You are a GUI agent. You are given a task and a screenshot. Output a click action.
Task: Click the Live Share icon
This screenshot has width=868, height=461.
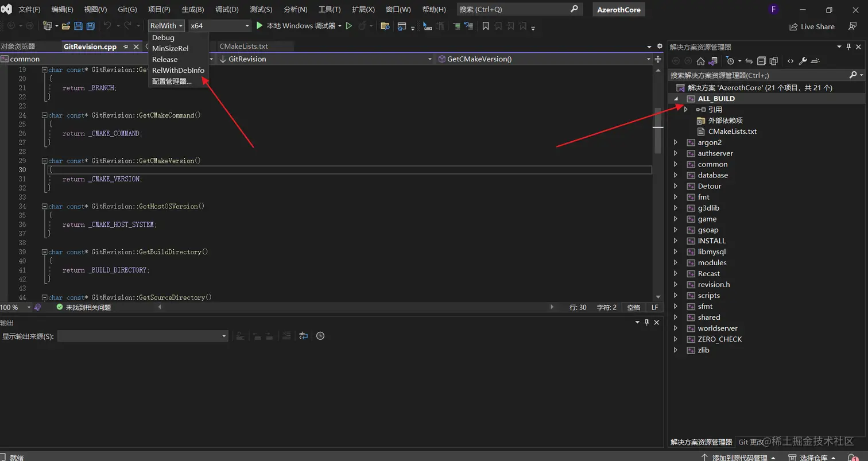click(x=793, y=27)
